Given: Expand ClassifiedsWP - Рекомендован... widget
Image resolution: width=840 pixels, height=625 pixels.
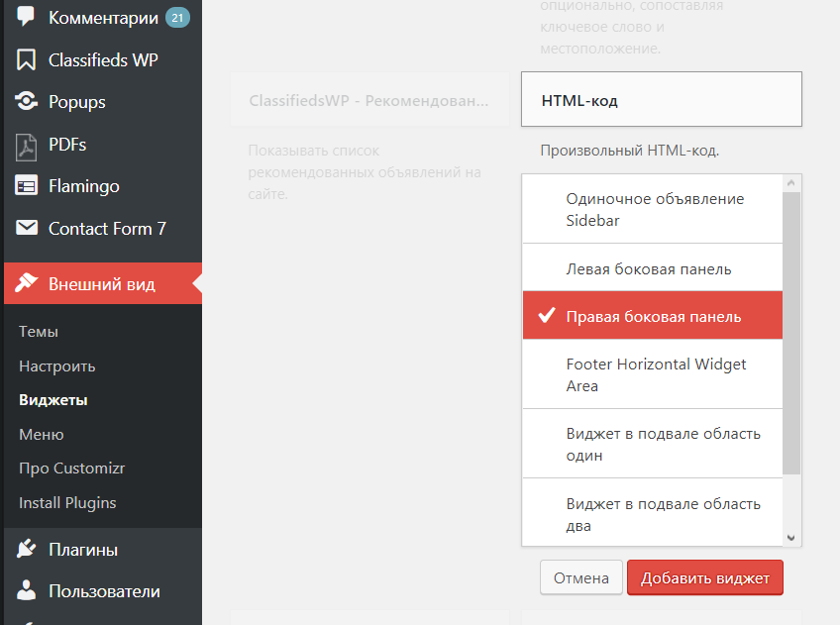Looking at the screenshot, I should click(x=369, y=100).
